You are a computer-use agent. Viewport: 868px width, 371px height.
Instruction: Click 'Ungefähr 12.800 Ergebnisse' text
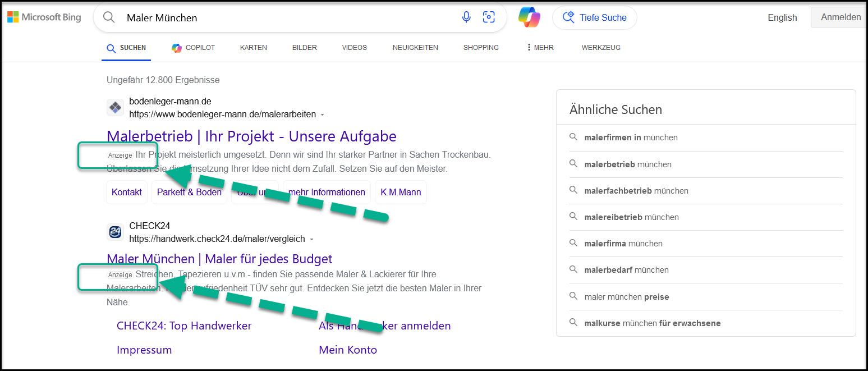(x=163, y=80)
